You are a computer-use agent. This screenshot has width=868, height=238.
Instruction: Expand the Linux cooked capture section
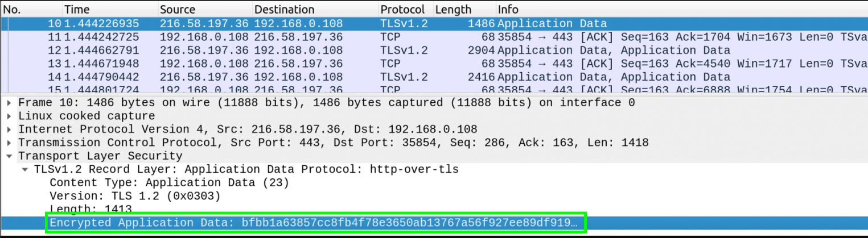(10, 116)
